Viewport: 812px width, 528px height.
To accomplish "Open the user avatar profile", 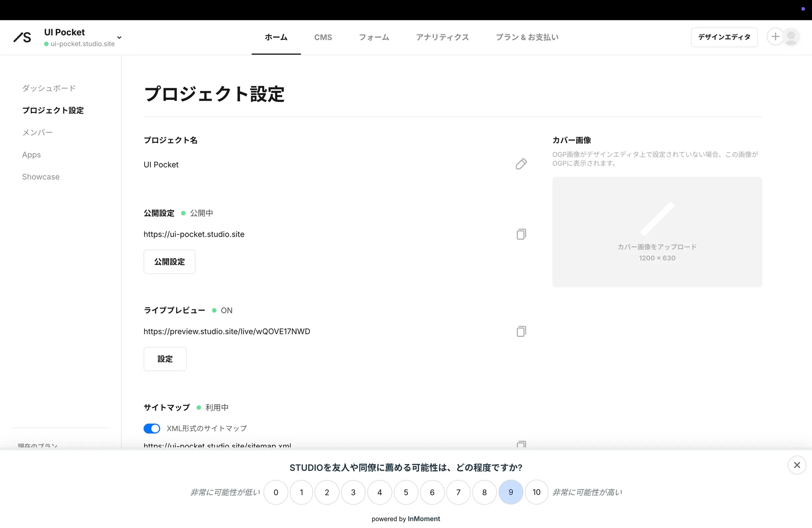I will [791, 37].
